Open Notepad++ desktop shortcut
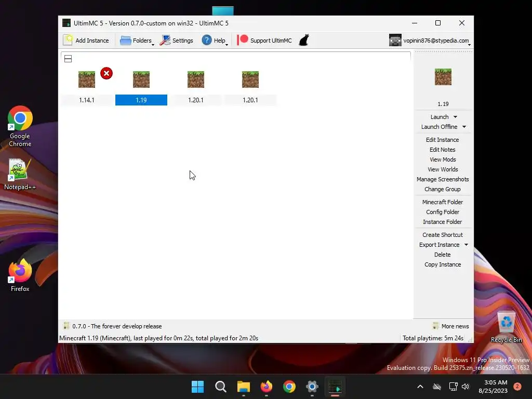532x399 pixels. pos(20,175)
